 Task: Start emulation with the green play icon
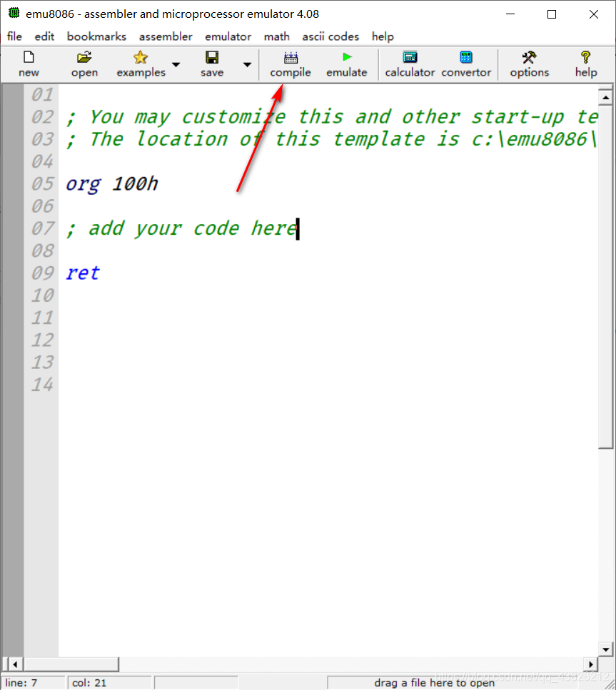point(346,64)
